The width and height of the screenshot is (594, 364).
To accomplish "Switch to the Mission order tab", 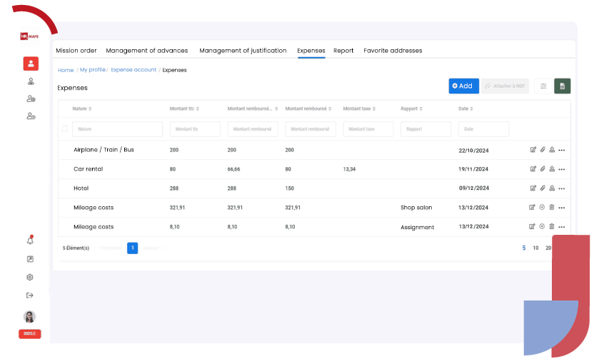I will (x=76, y=51).
